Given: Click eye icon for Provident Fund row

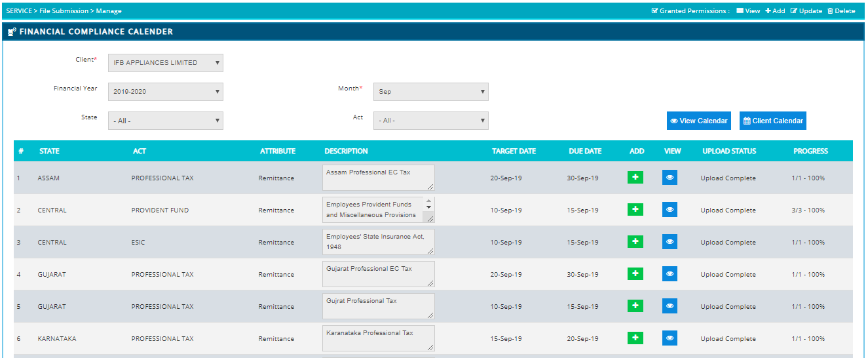Looking at the screenshot, I should pos(670,210).
